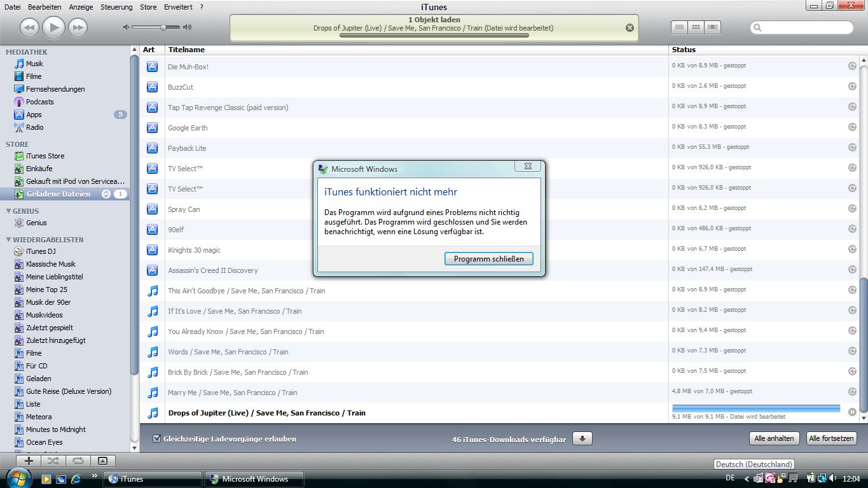Adjust the volume slider

point(163,27)
